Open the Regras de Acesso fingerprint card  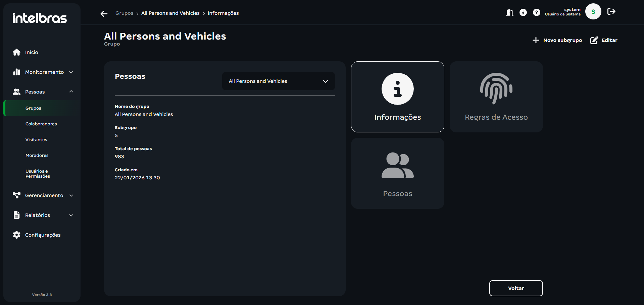tap(496, 97)
